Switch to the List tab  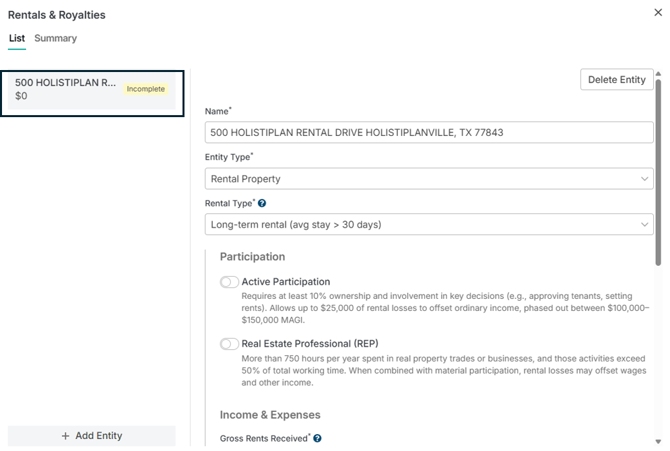[17, 38]
